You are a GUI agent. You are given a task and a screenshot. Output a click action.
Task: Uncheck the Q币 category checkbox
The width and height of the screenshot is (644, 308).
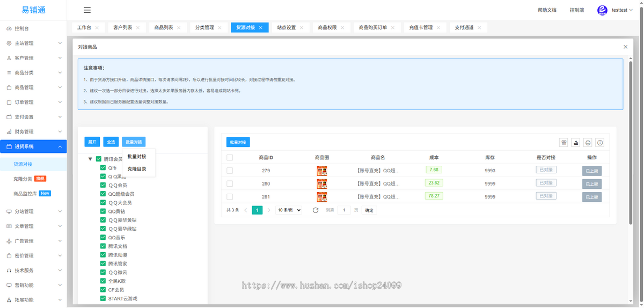point(103,167)
